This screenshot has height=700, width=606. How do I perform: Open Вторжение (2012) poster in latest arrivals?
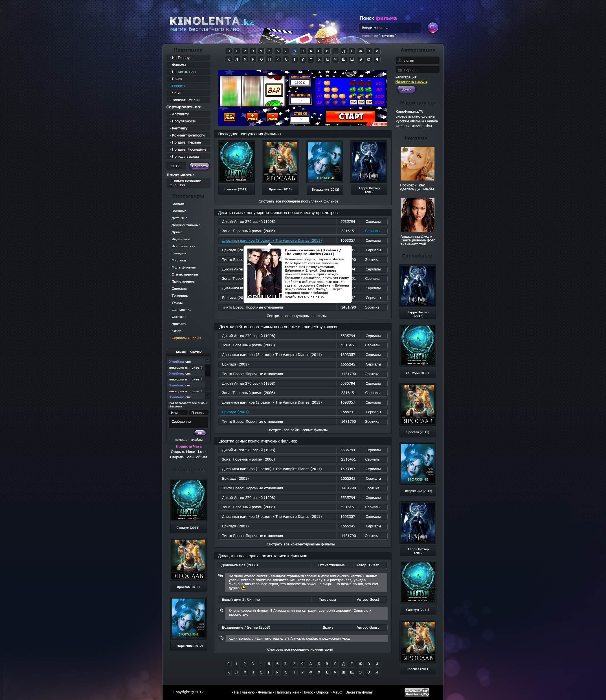(325, 162)
